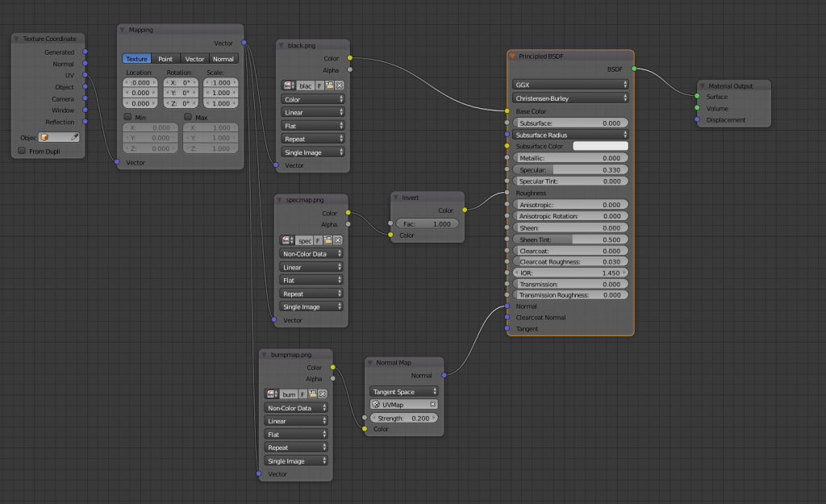Screen dimensions: 826x504
Task: Click the open-file icon on the specmap.png node
Action: click(329, 240)
